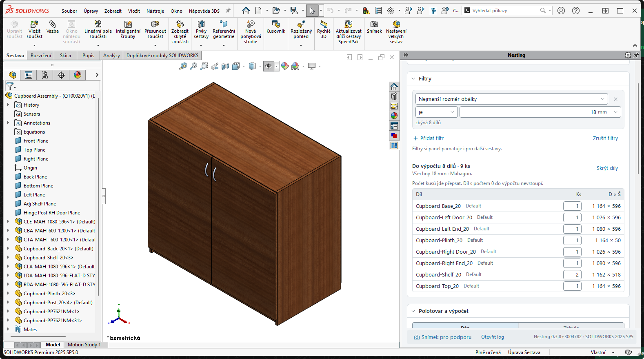Expand the Mates folder in tree
The width and height of the screenshot is (644, 359).
(x=8, y=330)
